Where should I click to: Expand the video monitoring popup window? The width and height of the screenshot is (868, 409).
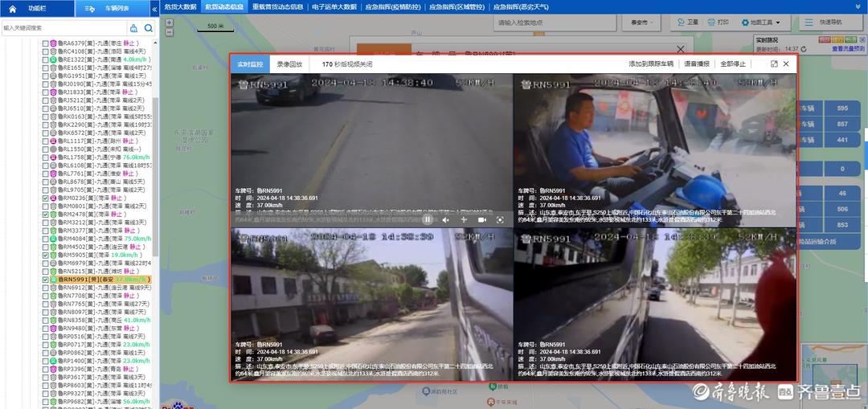click(x=774, y=63)
